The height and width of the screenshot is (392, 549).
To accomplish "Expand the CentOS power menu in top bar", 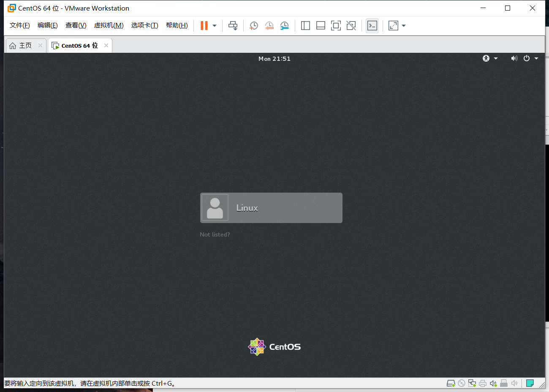I will coord(530,58).
